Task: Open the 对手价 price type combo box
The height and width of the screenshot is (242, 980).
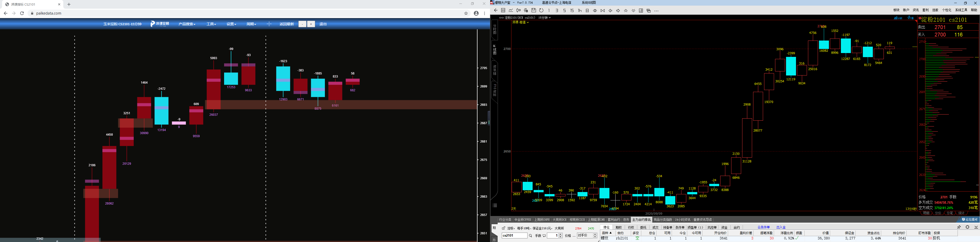Action: (x=587, y=236)
